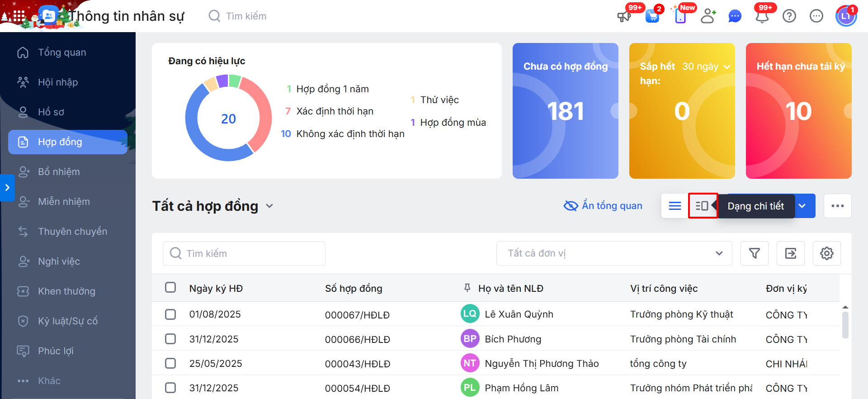Click pin icon beside Họ và tên NLĐ

pos(467,288)
